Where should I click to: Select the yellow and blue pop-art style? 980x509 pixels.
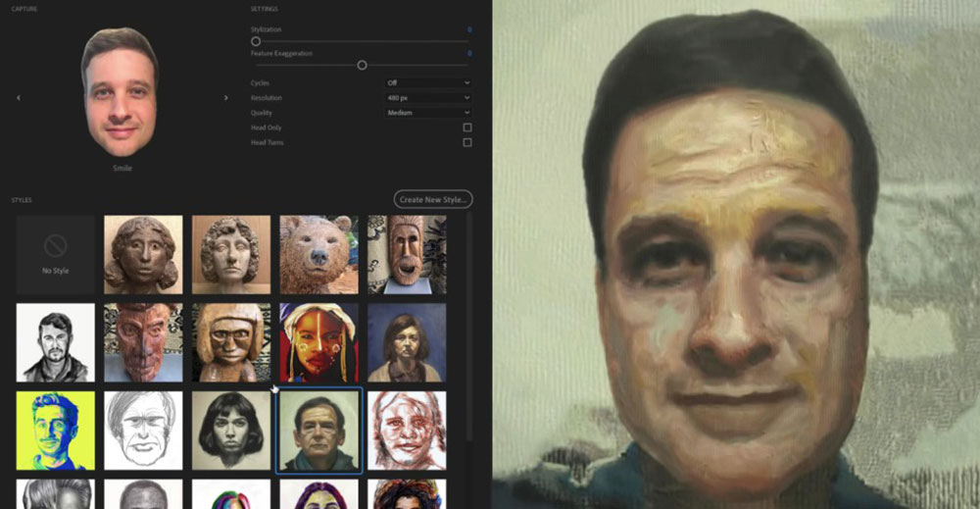56,431
